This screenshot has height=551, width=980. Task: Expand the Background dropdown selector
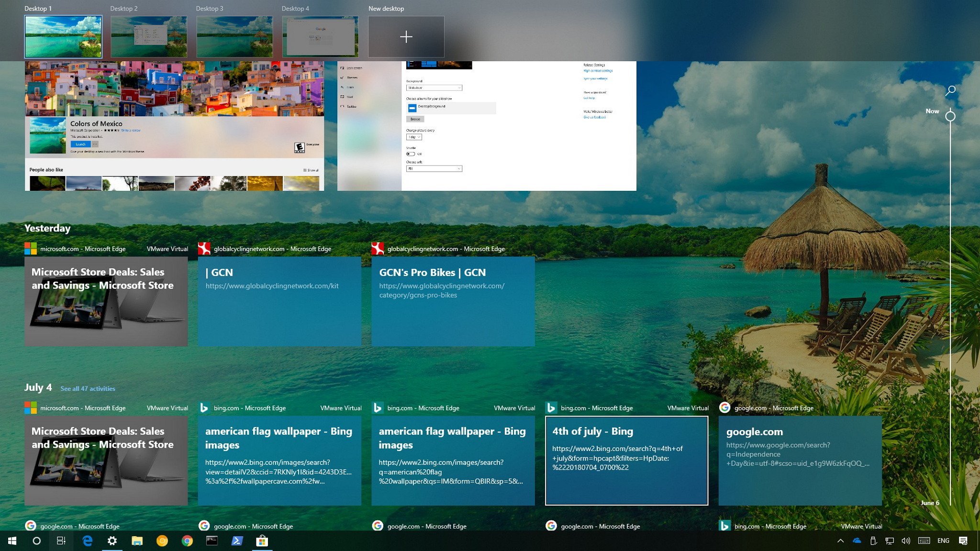pos(434,88)
